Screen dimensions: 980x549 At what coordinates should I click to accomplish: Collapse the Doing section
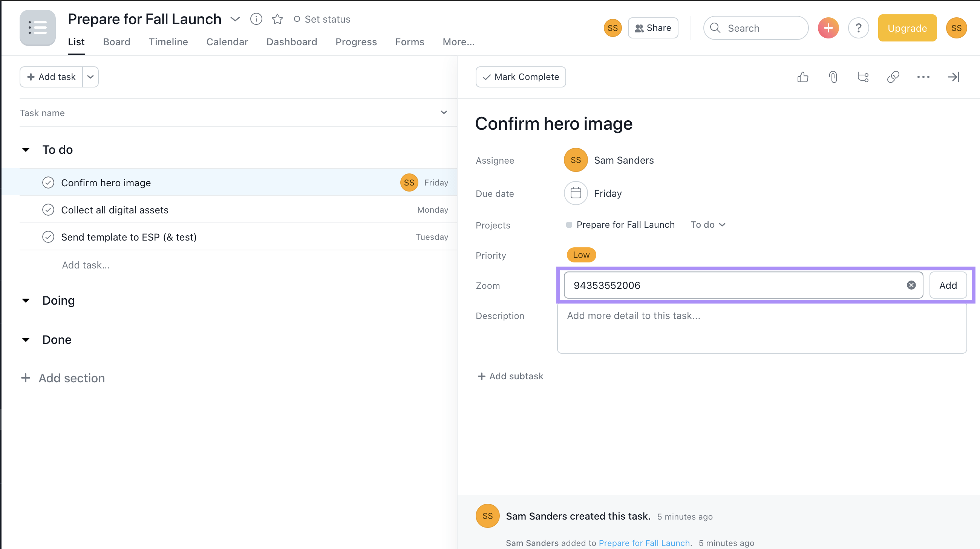tap(26, 301)
